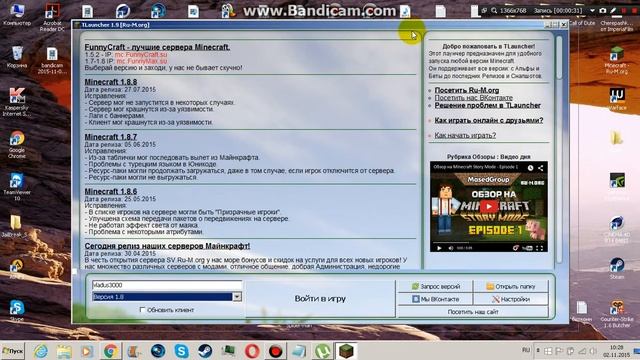Click the 'Открыть папку' button
Viewport: 640px width, 360px height.
[x=511, y=287]
